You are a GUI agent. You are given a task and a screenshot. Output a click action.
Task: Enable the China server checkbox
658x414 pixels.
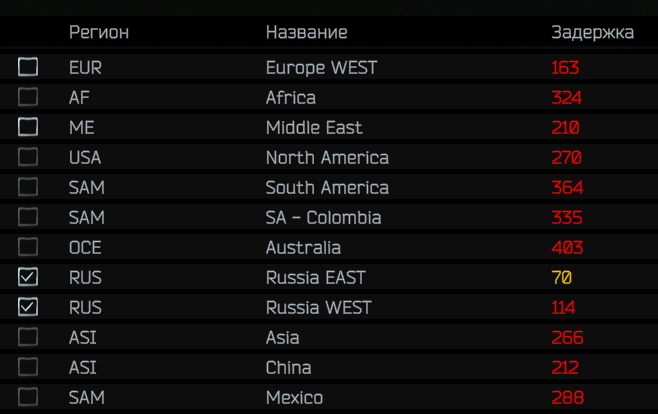click(28, 367)
